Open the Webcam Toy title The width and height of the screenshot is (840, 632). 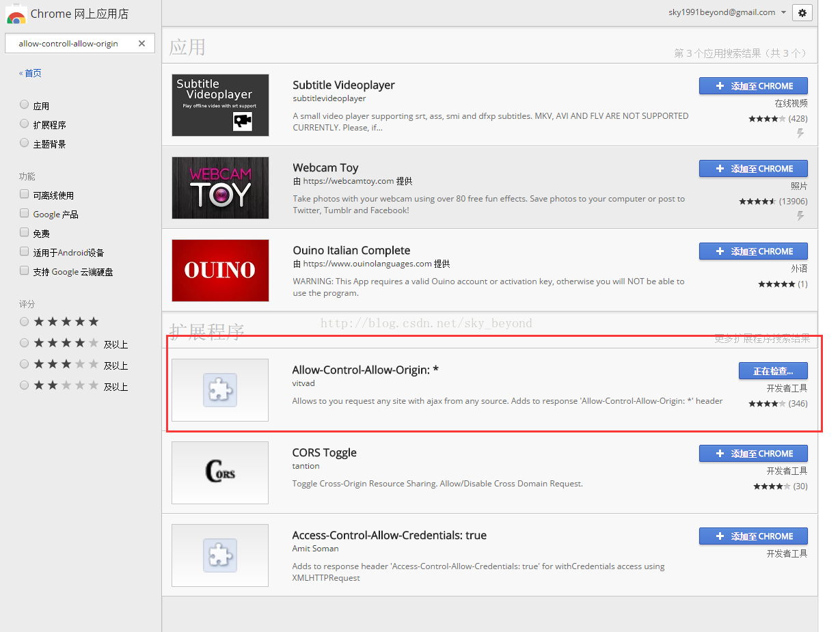pyautogui.click(x=325, y=168)
